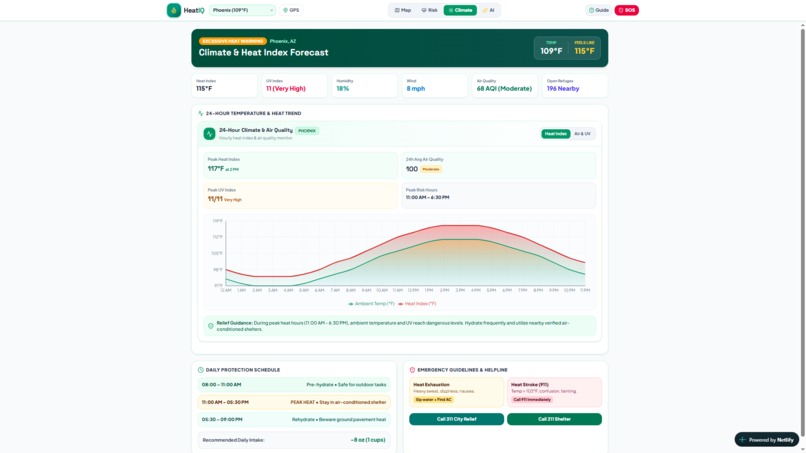The width and height of the screenshot is (806, 453).
Task: Click the Wind 8 mph stat card
Action: 434,85
